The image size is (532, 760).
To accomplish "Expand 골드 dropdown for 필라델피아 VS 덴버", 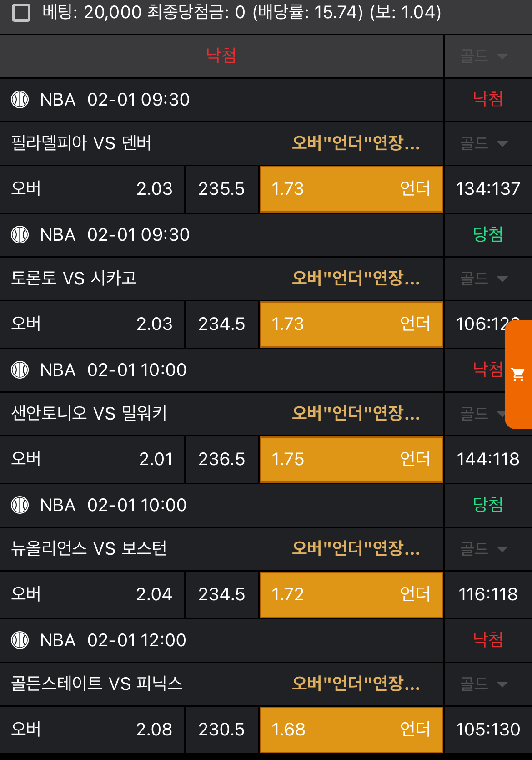I will tap(484, 143).
